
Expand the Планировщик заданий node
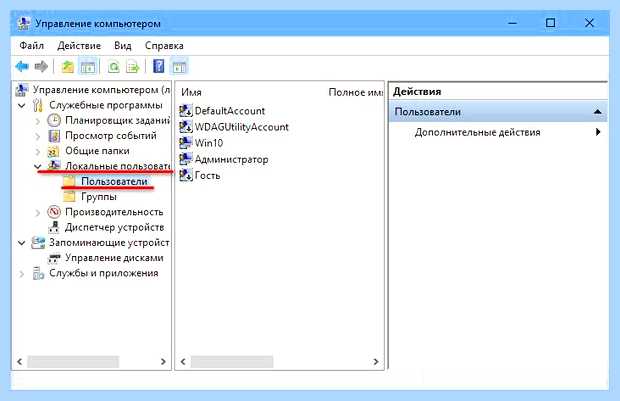(x=38, y=121)
